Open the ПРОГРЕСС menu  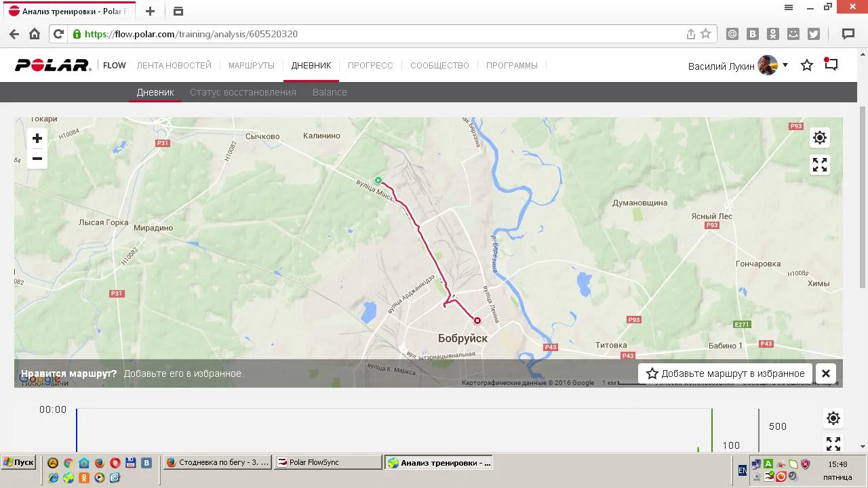[370, 66]
